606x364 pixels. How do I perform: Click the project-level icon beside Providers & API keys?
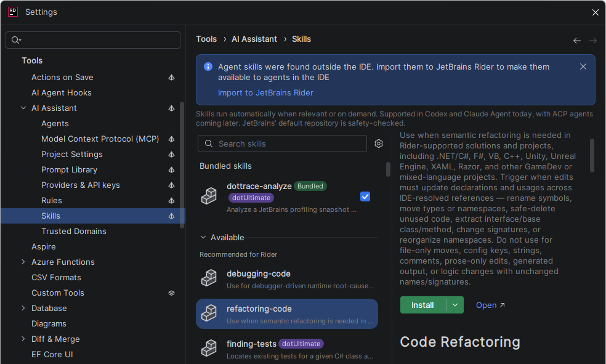(172, 185)
